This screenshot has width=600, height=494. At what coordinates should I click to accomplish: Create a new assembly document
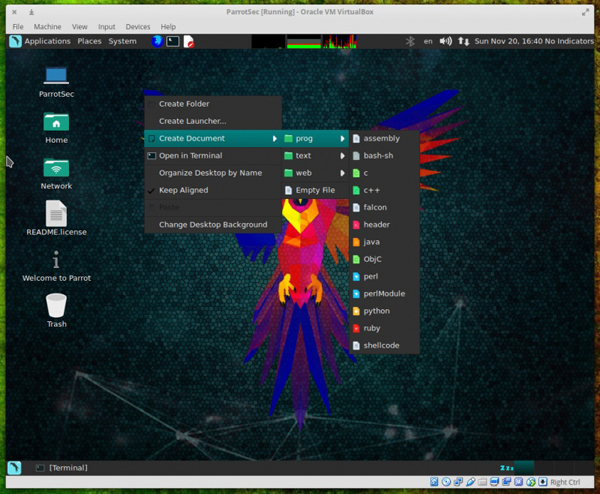point(385,139)
